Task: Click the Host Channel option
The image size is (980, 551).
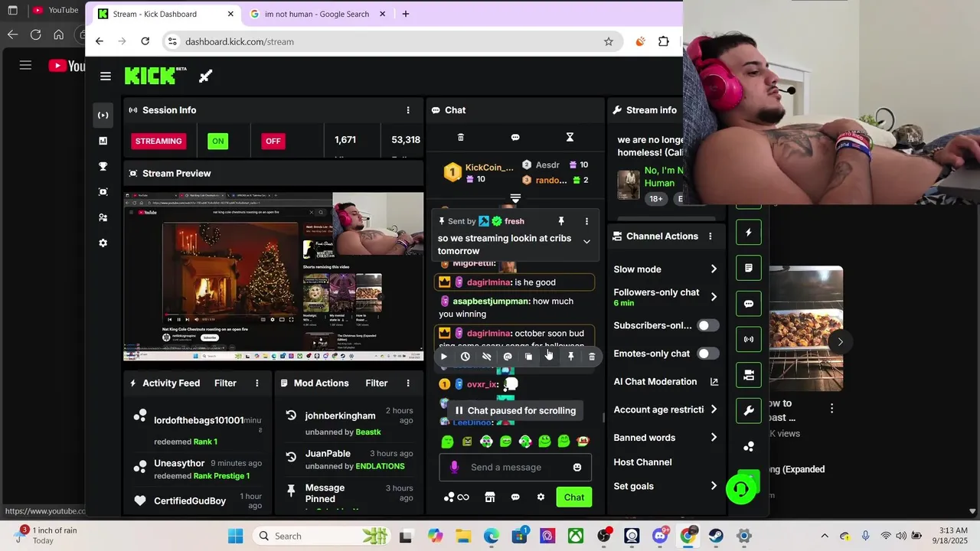Action: (642, 462)
